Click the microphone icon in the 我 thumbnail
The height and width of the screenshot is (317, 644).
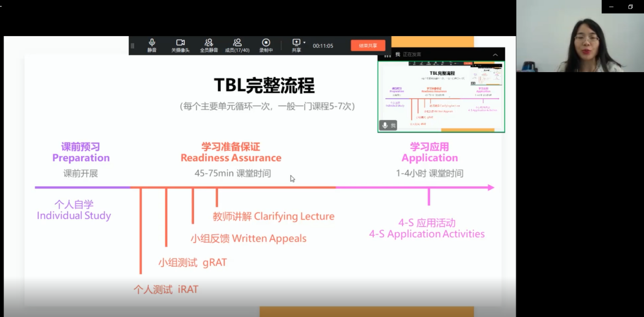pos(385,125)
